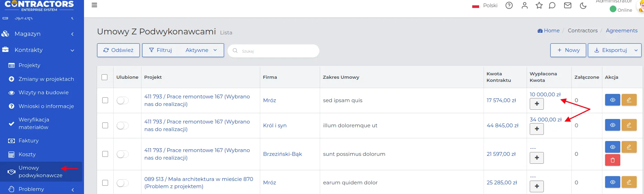Tick the checkbox for the Brzeziński-Bąk row
This screenshot has width=644, height=194.
click(105, 154)
